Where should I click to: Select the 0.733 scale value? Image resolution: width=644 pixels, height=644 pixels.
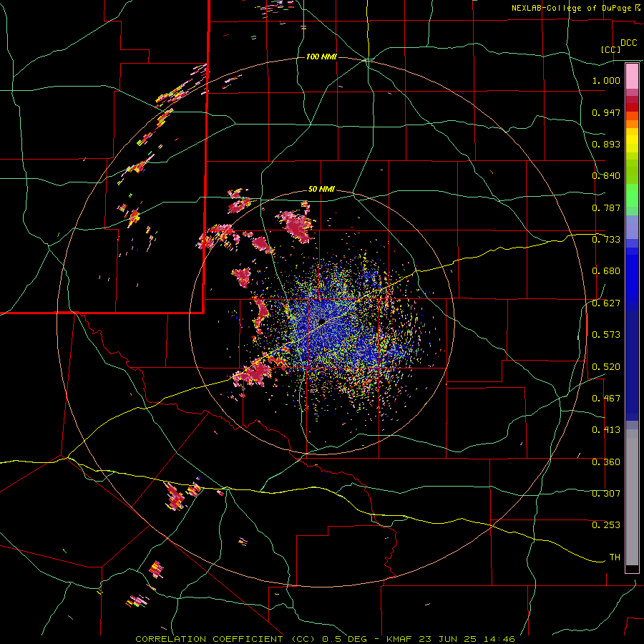tap(606, 240)
